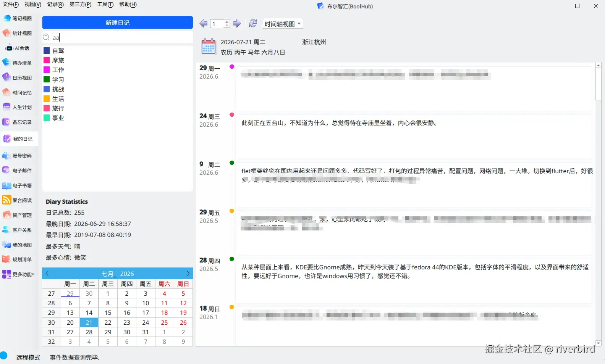Viewport: 605px width, 364px height.
Task: Select the 摩旅 category color swatch
Action: click(x=47, y=60)
